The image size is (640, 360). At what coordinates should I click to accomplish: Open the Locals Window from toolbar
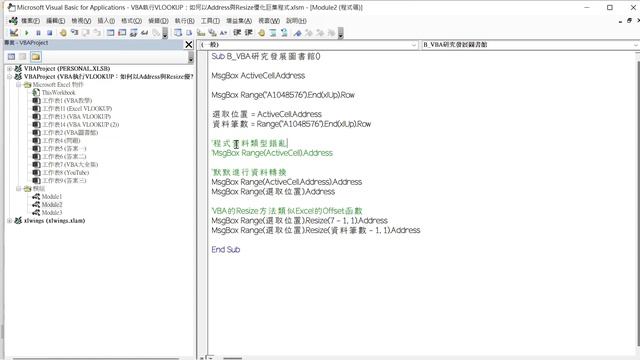(x=111, y=33)
